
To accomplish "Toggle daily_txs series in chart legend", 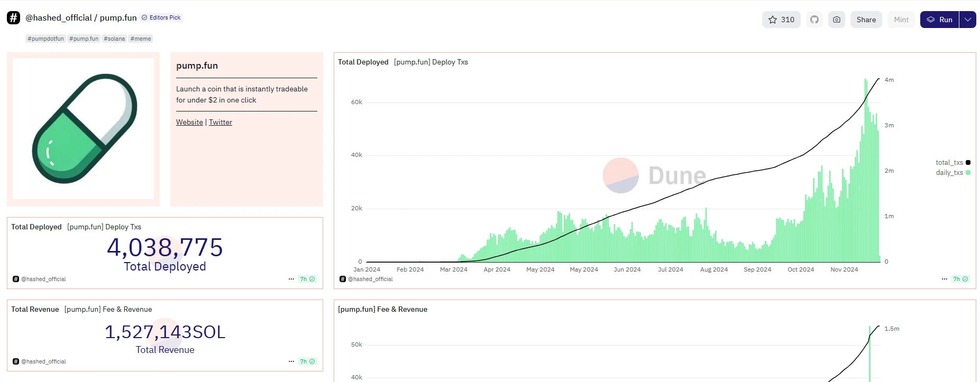I will pos(952,173).
